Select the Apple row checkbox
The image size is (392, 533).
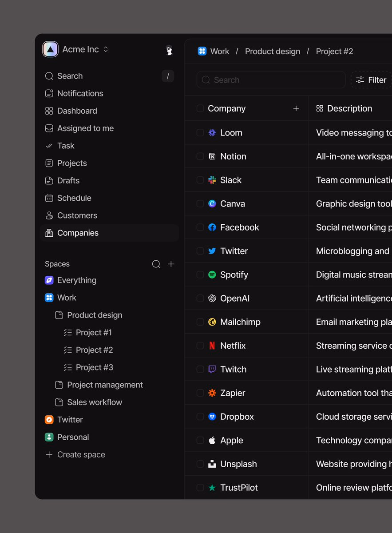pos(200,440)
